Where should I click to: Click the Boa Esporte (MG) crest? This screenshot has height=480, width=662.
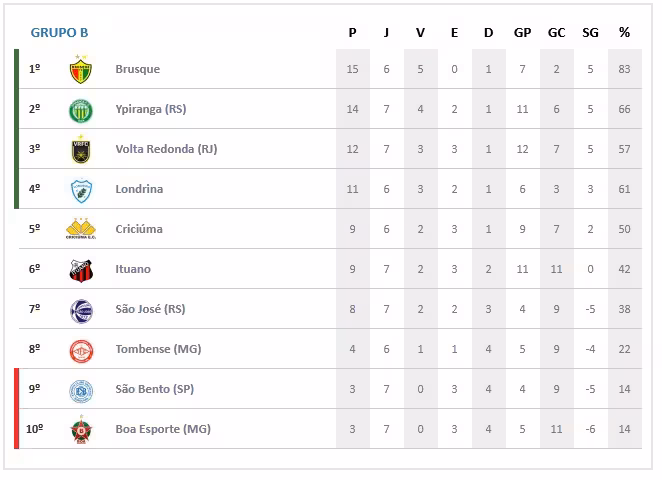pos(81,430)
